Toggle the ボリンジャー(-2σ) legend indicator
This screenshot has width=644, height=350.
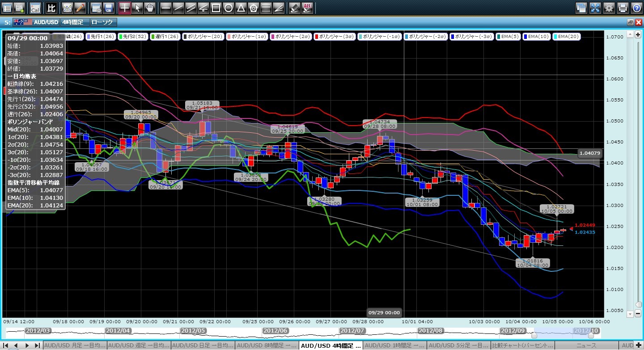425,37
